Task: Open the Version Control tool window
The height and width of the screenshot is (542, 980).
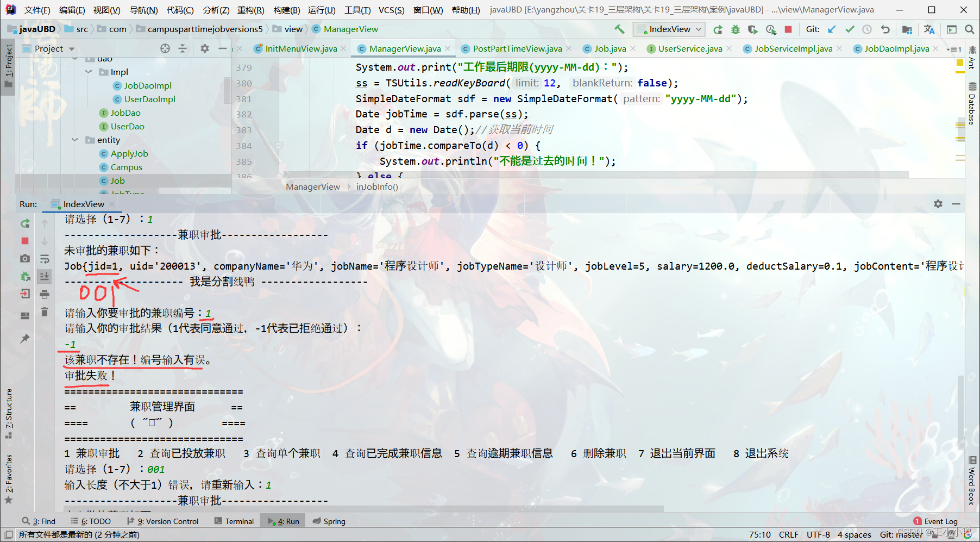Action: pos(162,521)
